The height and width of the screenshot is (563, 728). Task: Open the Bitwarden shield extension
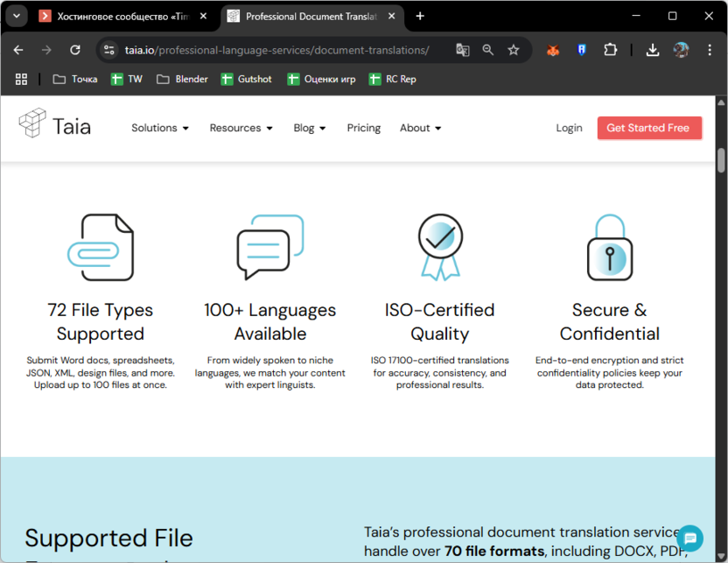tap(581, 50)
